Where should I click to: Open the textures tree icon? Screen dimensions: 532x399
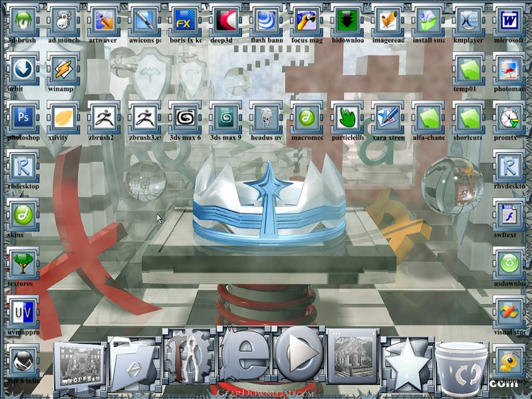[x=23, y=264]
